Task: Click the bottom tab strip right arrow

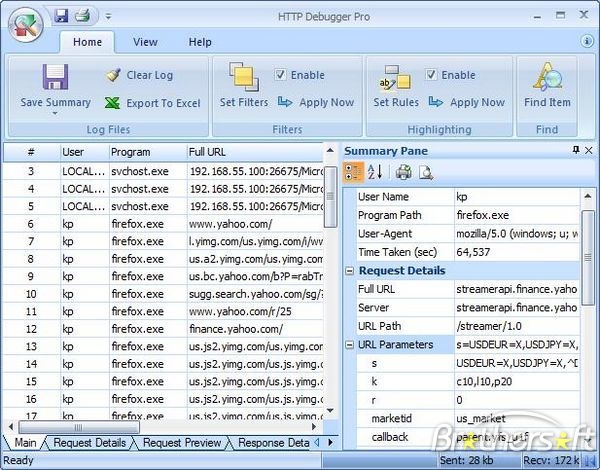Action: 331,443
